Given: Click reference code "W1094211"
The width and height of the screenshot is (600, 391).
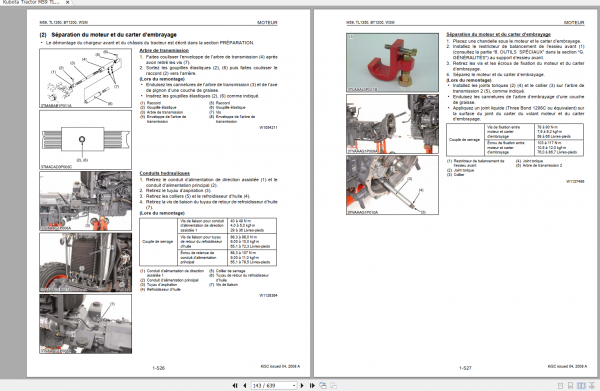Looking at the screenshot, I should tap(268, 127).
